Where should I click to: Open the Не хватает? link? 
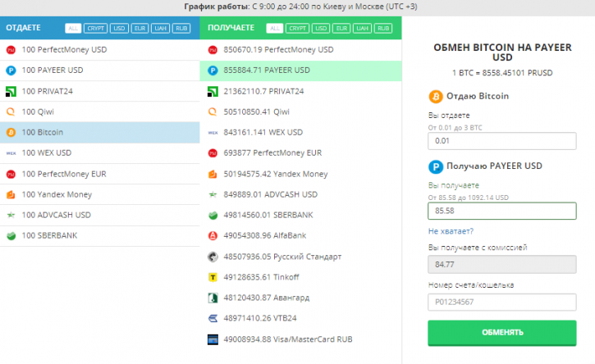point(451,231)
